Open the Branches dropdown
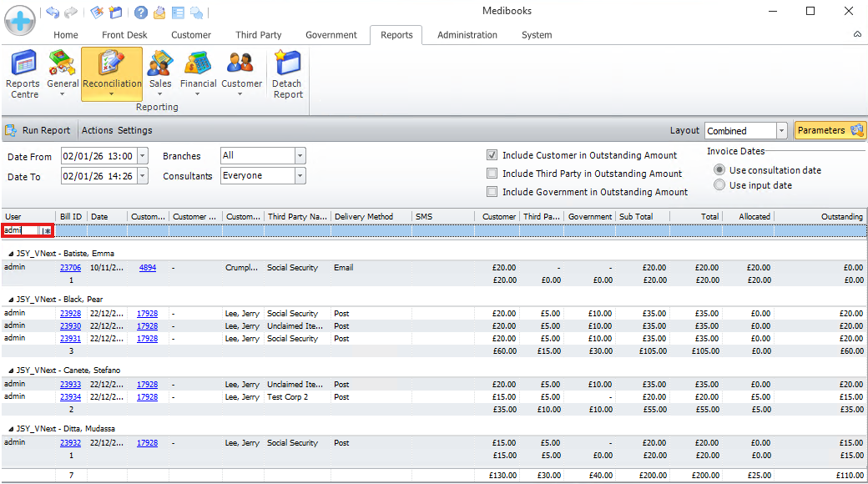The width and height of the screenshot is (868, 484). (x=300, y=156)
